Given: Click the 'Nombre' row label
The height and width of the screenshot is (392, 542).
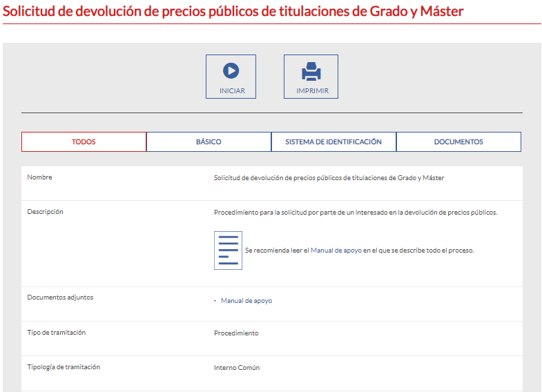Looking at the screenshot, I should [x=40, y=177].
